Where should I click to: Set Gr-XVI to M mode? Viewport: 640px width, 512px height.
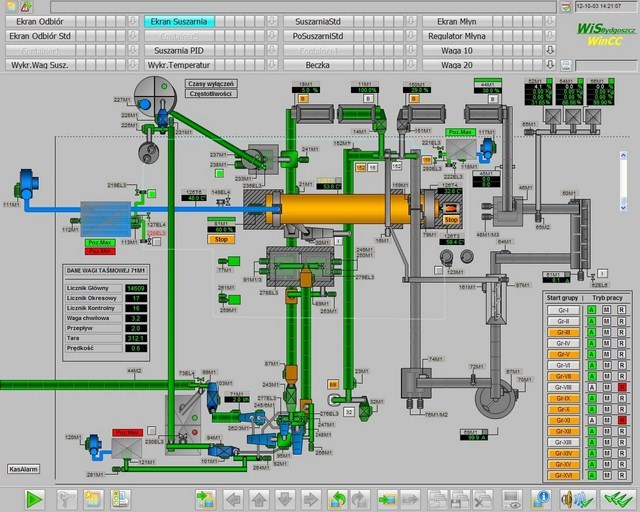[607, 475]
